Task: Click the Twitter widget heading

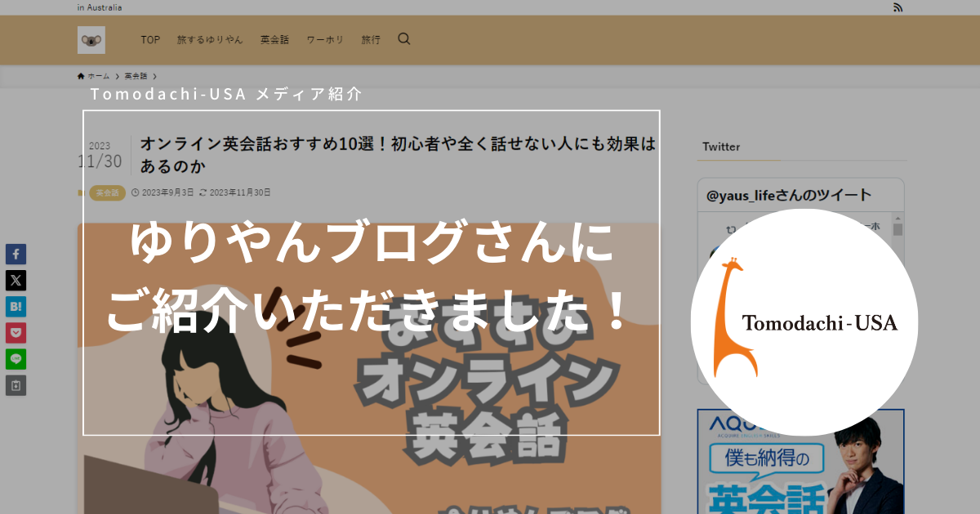Action: click(721, 147)
